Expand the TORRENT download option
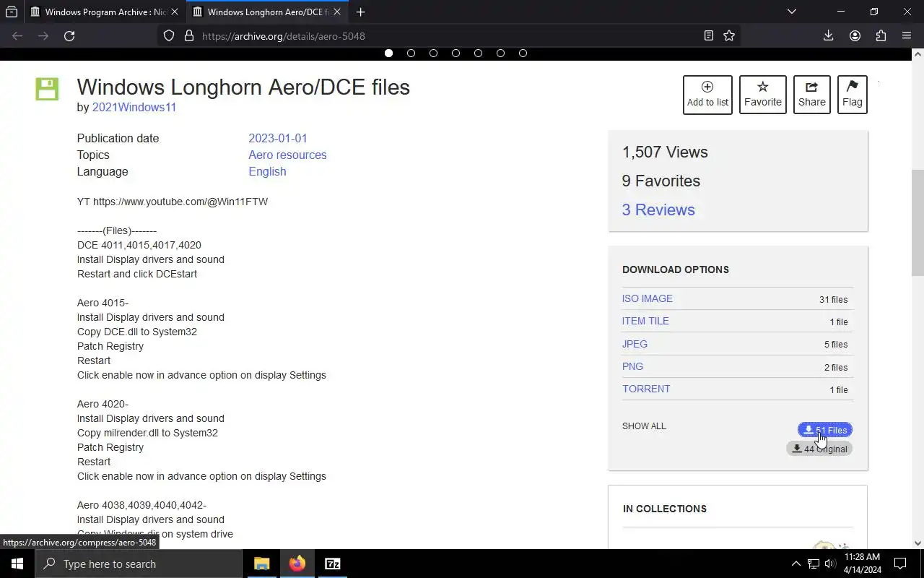This screenshot has height=578, width=924. 646,389
